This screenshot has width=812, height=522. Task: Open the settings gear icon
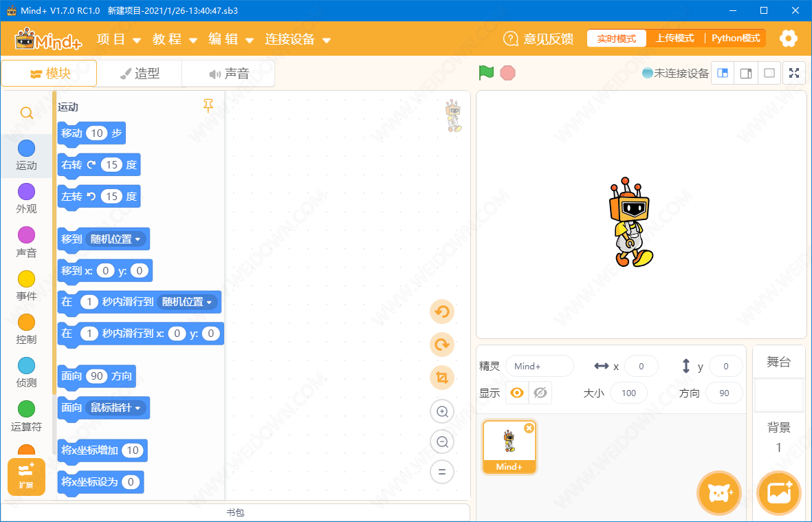(x=788, y=39)
